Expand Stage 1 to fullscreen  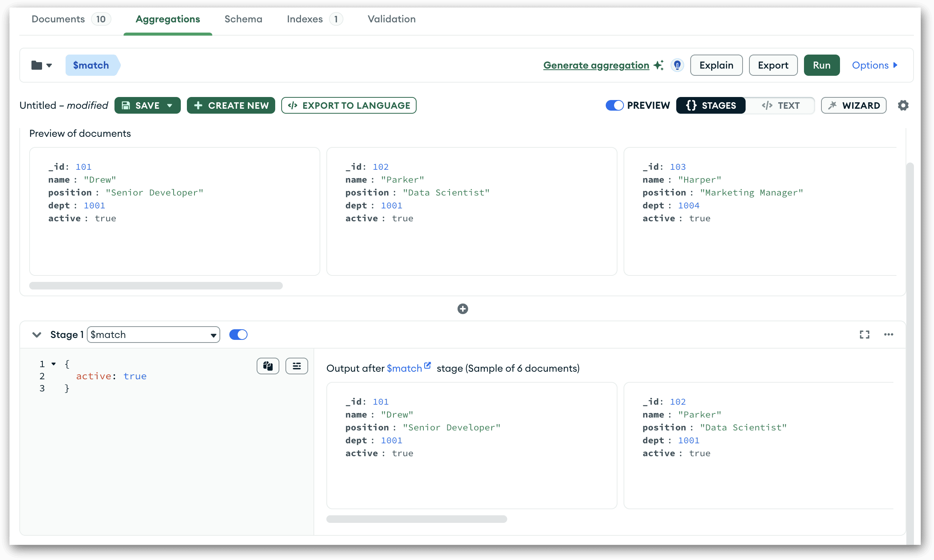point(865,335)
